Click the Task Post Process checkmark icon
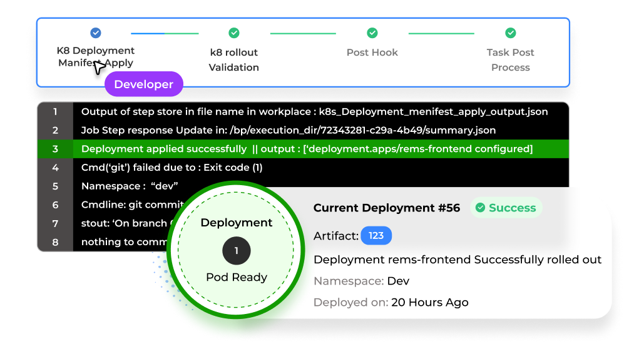The height and width of the screenshot is (344, 644). click(x=511, y=33)
